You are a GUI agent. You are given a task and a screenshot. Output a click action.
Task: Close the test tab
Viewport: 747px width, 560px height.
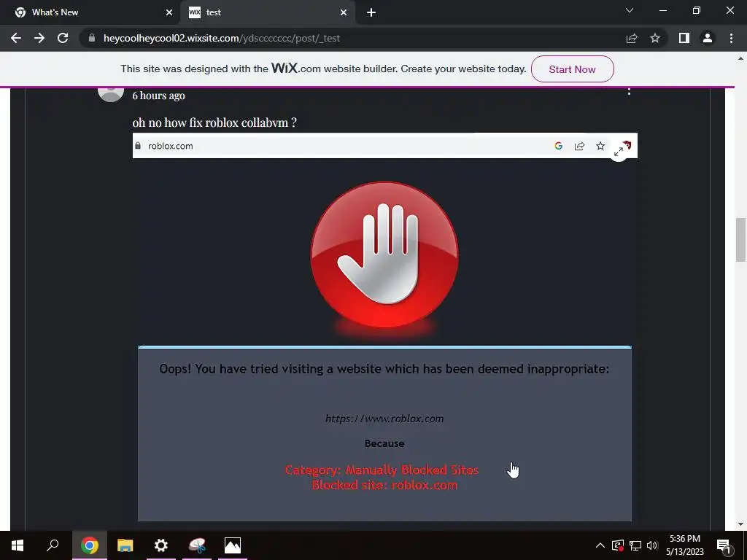[x=344, y=12]
